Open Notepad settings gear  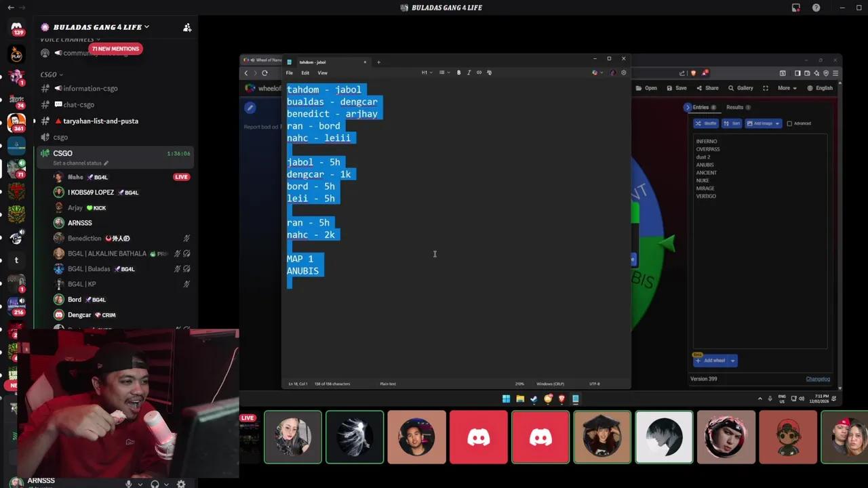click(624, 73)
